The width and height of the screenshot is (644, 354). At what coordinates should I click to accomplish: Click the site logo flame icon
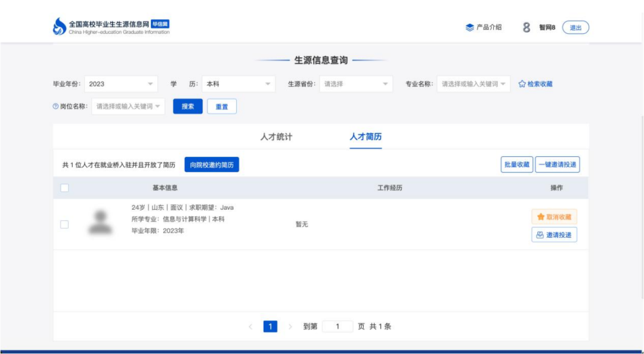click(x=60, y=27)
